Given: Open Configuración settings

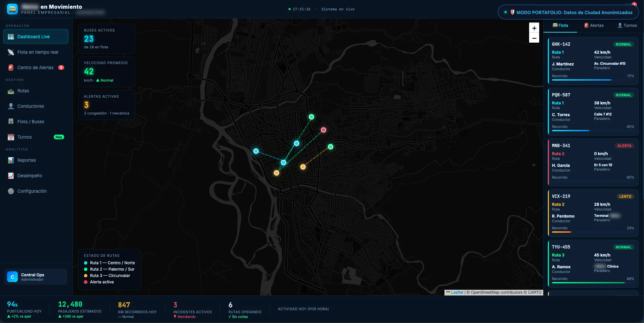Looking at the screenshot, I should [36, 191].
